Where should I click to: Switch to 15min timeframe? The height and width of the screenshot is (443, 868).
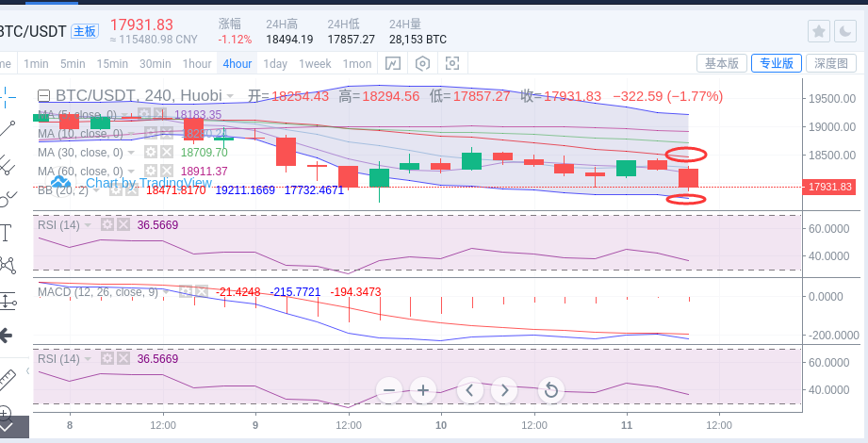coord(112,64)
